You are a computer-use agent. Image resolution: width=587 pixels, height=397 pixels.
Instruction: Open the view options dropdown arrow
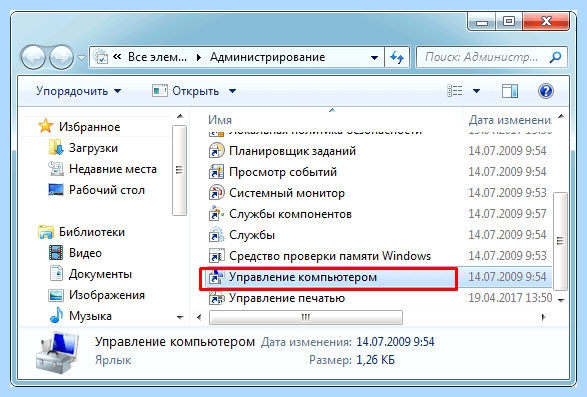[x=477, y=91]
